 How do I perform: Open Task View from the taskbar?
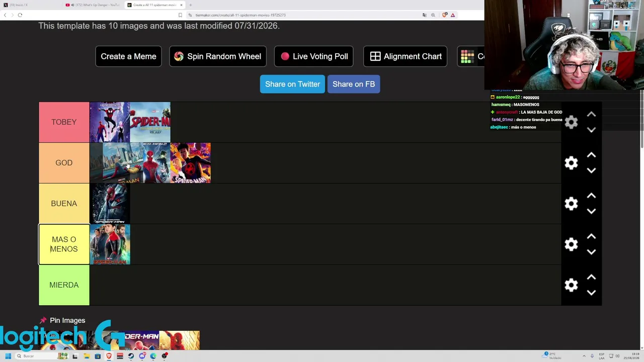click(75, 356)
